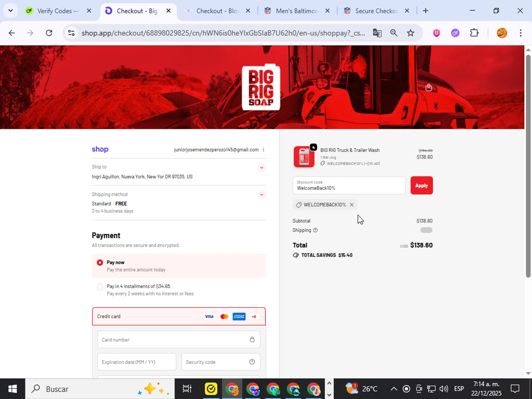Reload the checkout page
The width and height of the screenshot is (532, 399).
[49, 33]
